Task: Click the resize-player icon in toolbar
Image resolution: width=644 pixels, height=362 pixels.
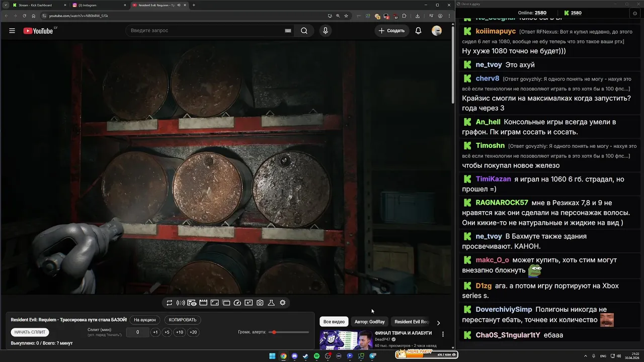Action: (x=214, y=303)
